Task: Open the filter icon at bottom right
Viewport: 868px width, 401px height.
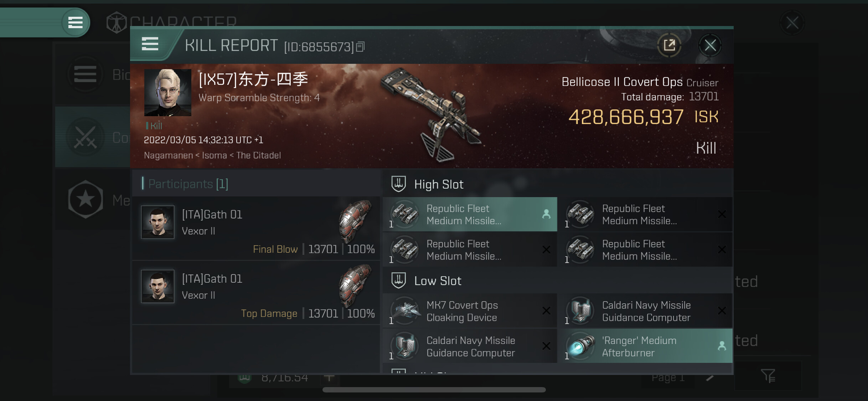Action: (x=768, y=375)
